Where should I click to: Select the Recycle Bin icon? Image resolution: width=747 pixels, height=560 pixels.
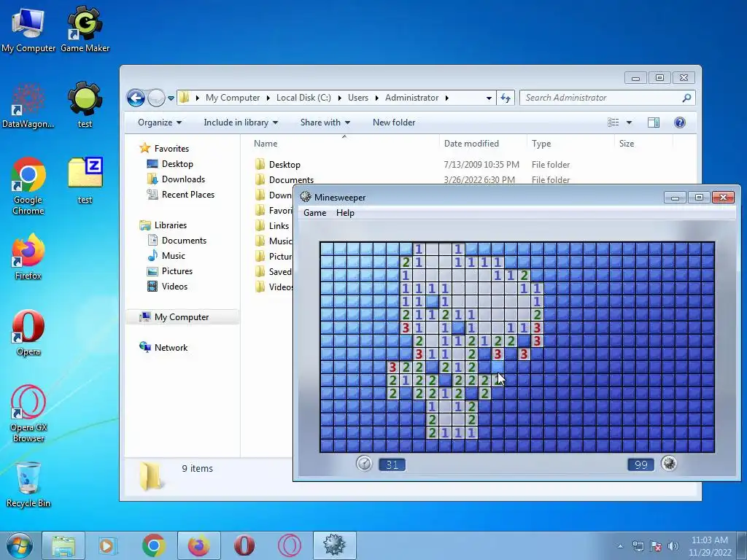tap(28, 485)
